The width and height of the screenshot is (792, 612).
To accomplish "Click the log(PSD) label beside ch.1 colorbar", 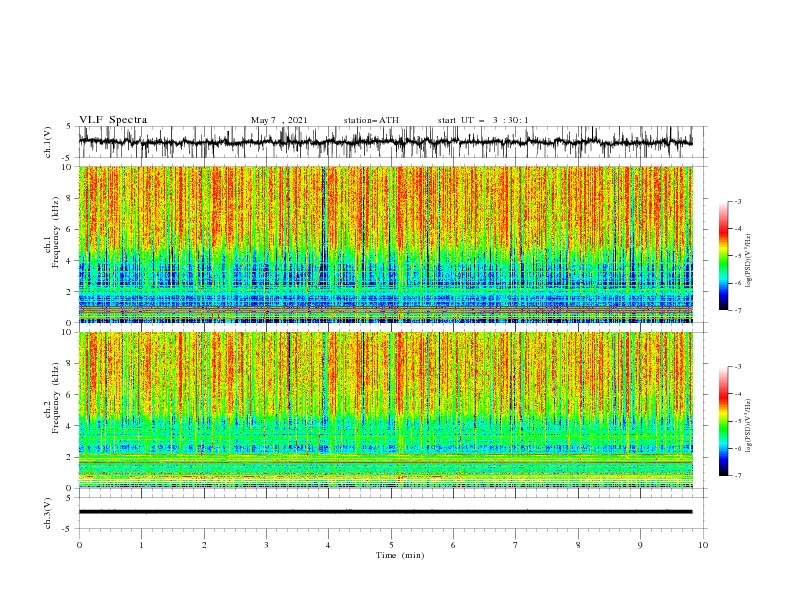I will (x=749, y=261).
